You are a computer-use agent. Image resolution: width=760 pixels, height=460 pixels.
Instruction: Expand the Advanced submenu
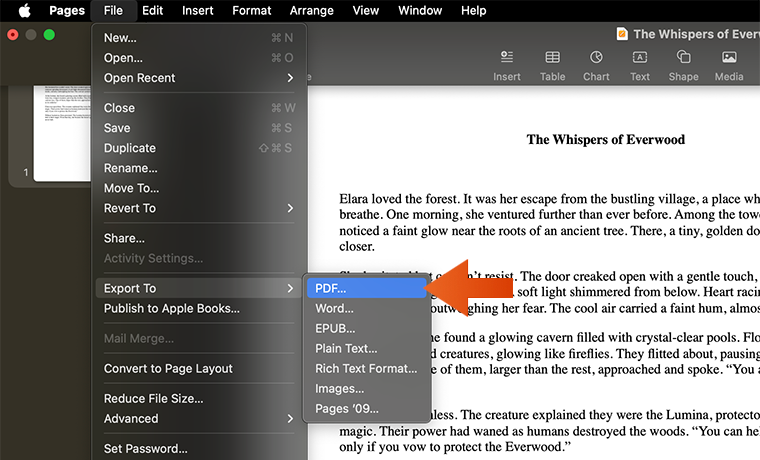[x=199, y=418]
